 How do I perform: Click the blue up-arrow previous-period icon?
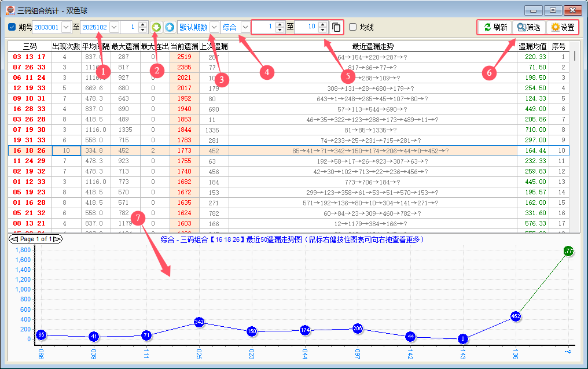point(169,27)
